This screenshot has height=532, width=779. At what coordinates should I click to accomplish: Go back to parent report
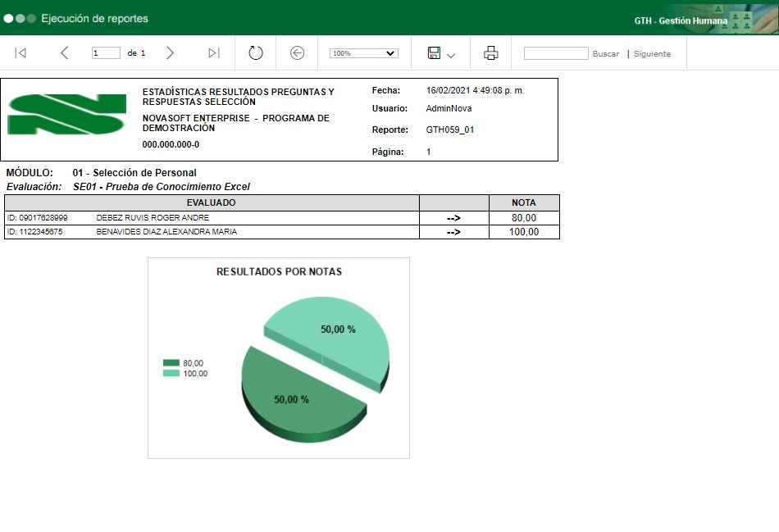pos(298,53)
